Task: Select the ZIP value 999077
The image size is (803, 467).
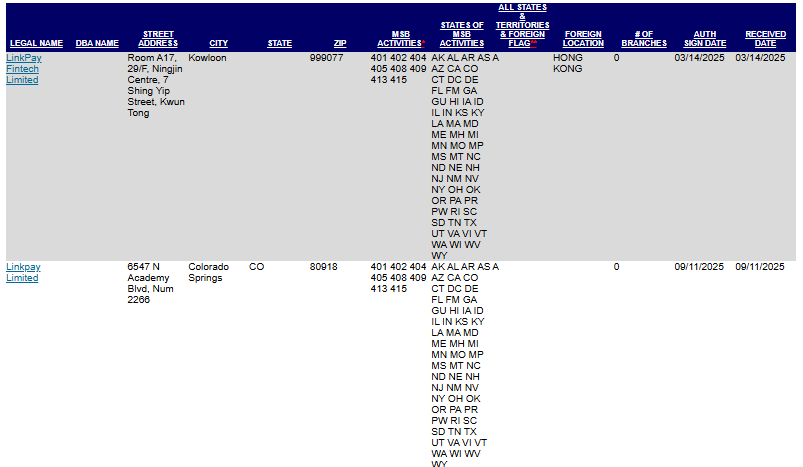Action: tap(326, 58)
